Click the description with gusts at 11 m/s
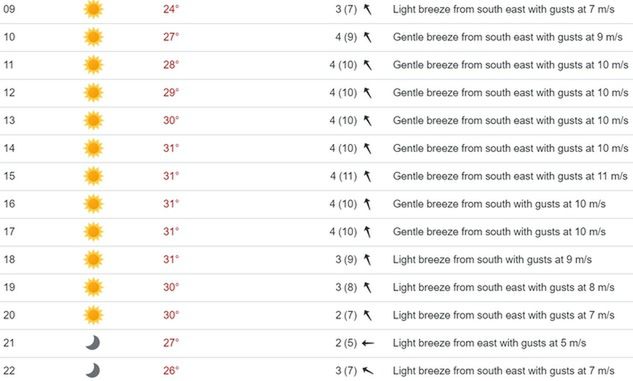 tap(510, 176)
